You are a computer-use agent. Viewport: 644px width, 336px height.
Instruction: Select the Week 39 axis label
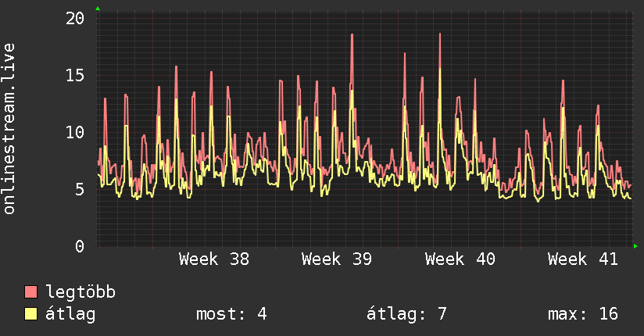coord(337,259)
